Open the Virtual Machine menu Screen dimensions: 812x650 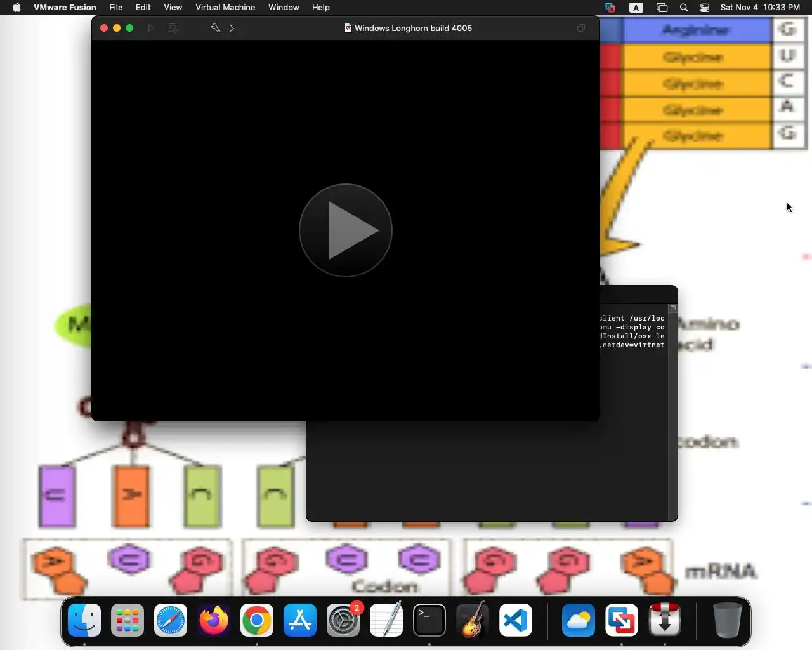click(x=225, y=8)
